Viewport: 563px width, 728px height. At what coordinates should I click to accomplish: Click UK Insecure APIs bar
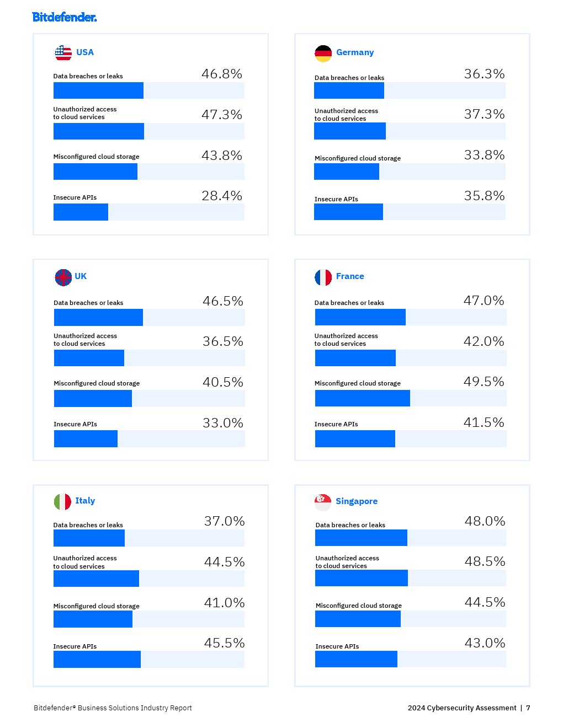point(86,439)
